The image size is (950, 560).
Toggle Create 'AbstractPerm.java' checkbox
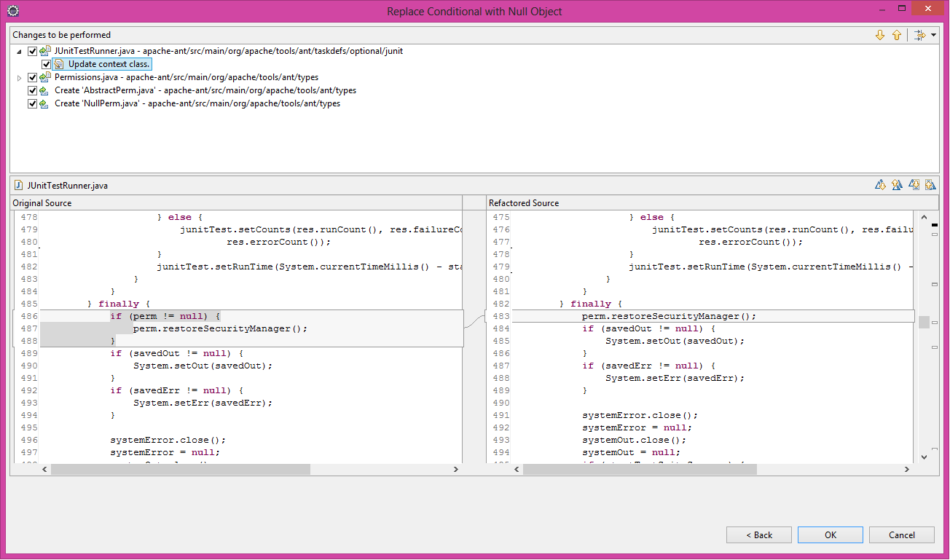[x=32, y=90]
